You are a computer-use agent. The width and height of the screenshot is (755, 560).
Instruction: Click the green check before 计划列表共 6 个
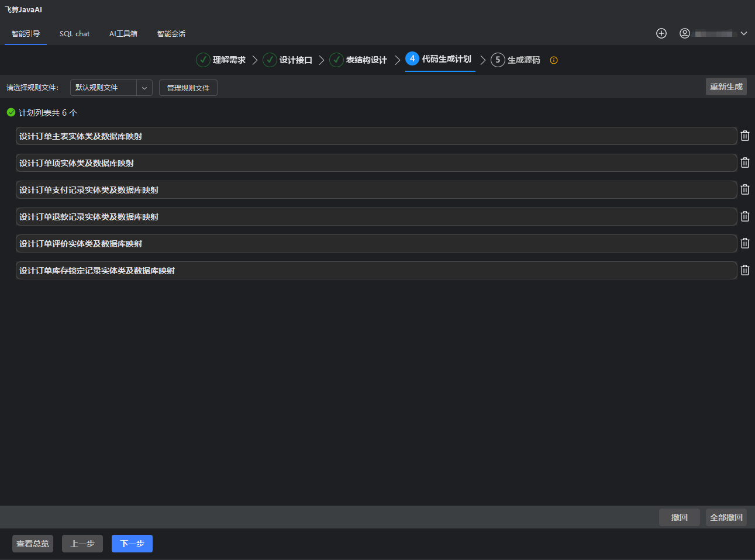(11, 112)
